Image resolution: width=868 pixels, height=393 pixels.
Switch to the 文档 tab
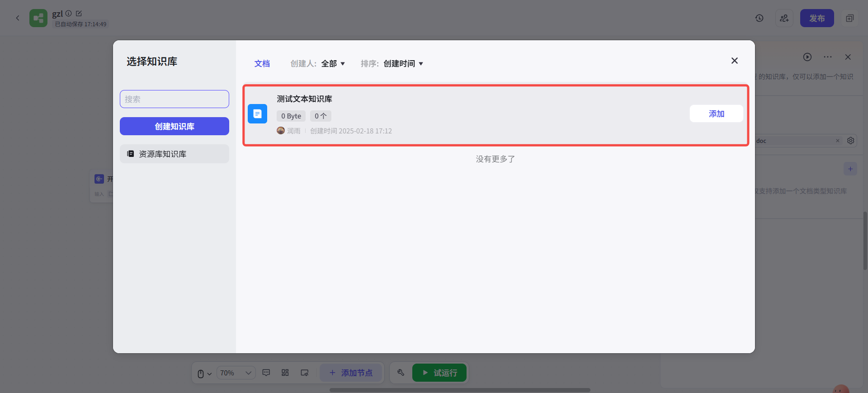click(262, 64)
